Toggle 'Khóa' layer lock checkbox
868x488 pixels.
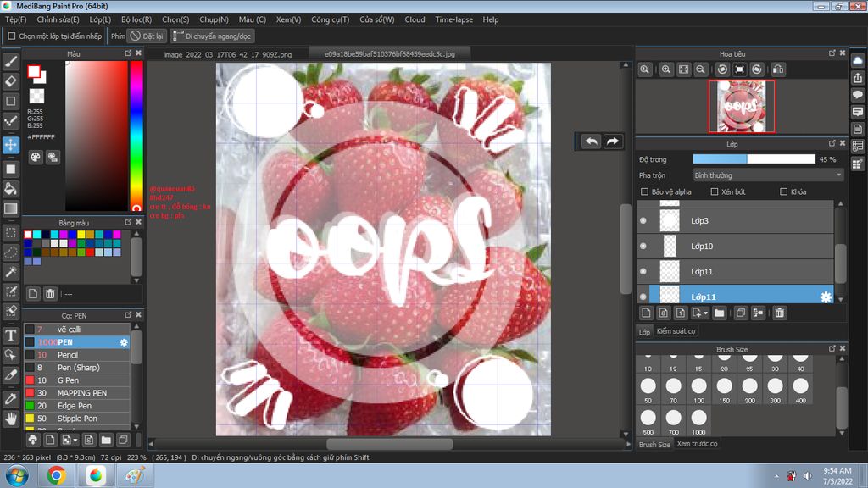coord(783,192)
